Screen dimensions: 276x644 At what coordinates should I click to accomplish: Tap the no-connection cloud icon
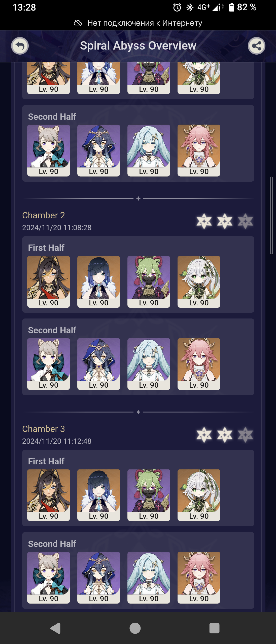[x=78, y=23]
